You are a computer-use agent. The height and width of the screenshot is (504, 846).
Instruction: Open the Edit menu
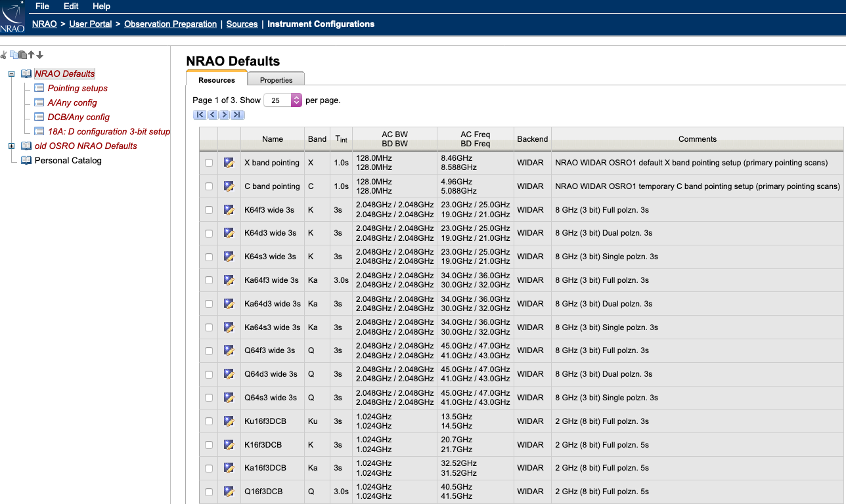point(71,6)
